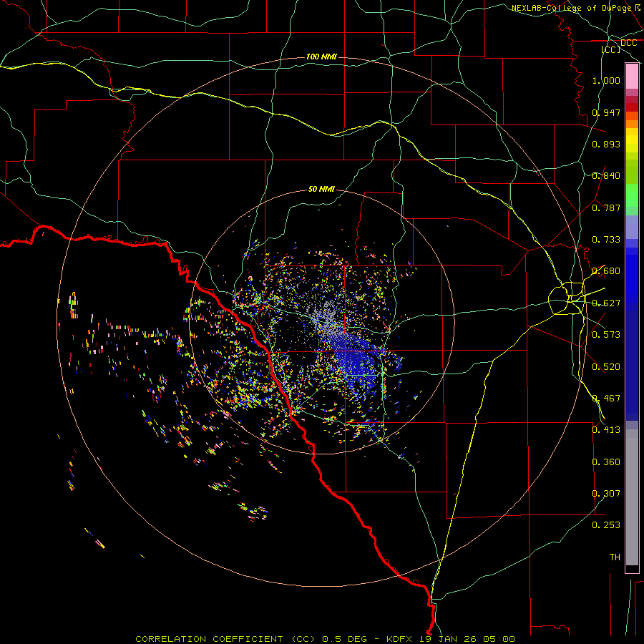Click the 0.413 legend value
644x644 pixels.
[606, 430]
